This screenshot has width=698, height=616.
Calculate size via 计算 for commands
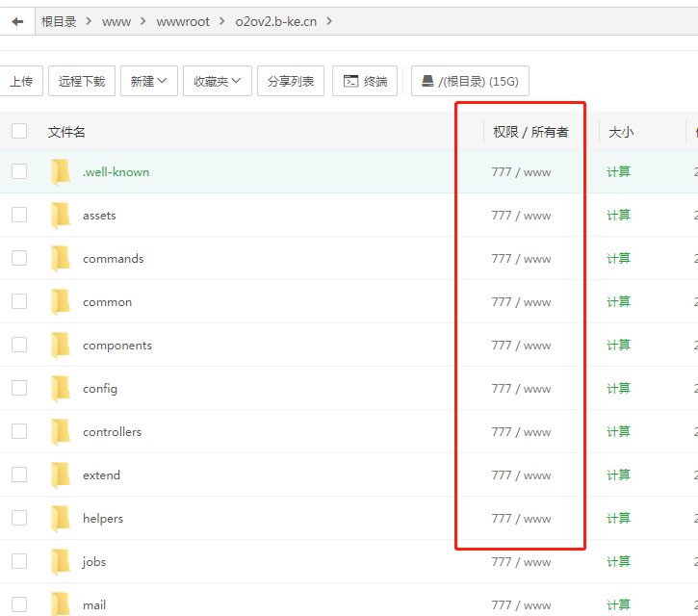pyautogui.click(x=618, y=259)
